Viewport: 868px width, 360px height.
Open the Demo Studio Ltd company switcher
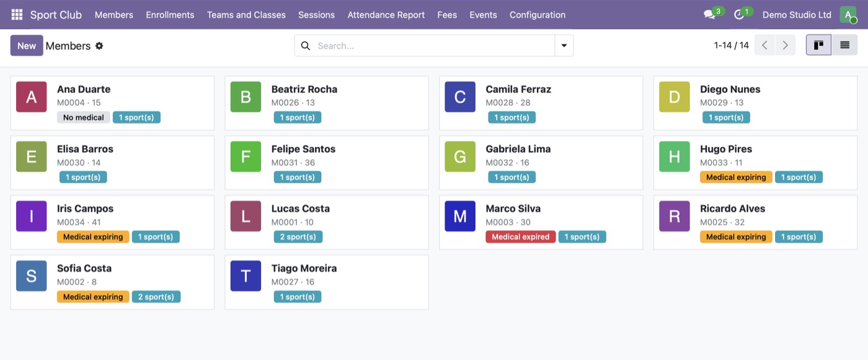(x=797, y=15)
